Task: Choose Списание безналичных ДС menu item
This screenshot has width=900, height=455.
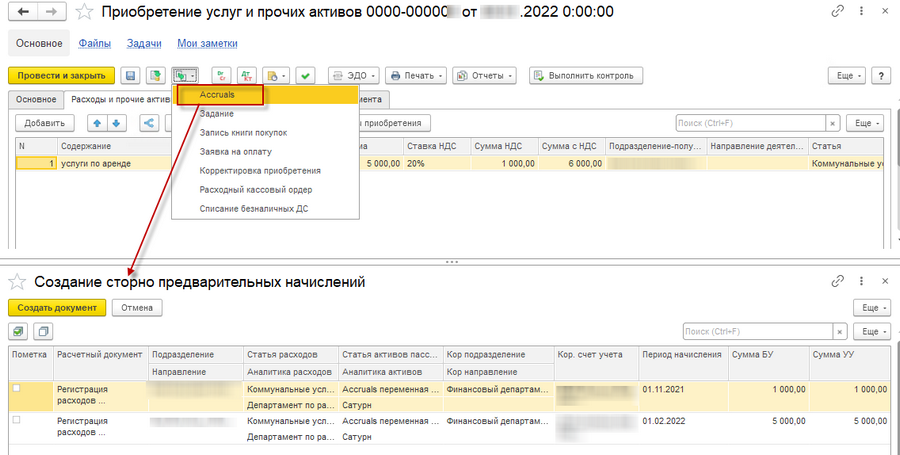Action: [267, 208]
